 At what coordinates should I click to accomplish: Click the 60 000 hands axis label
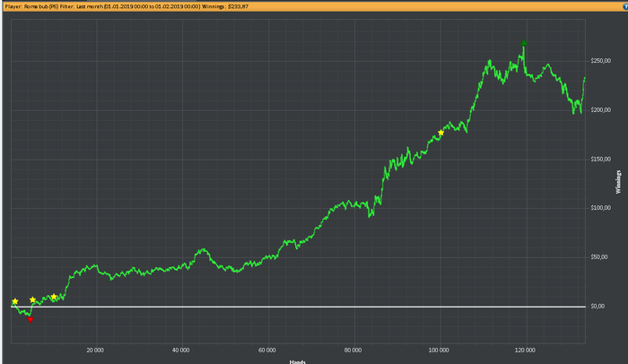click(266, 351)
